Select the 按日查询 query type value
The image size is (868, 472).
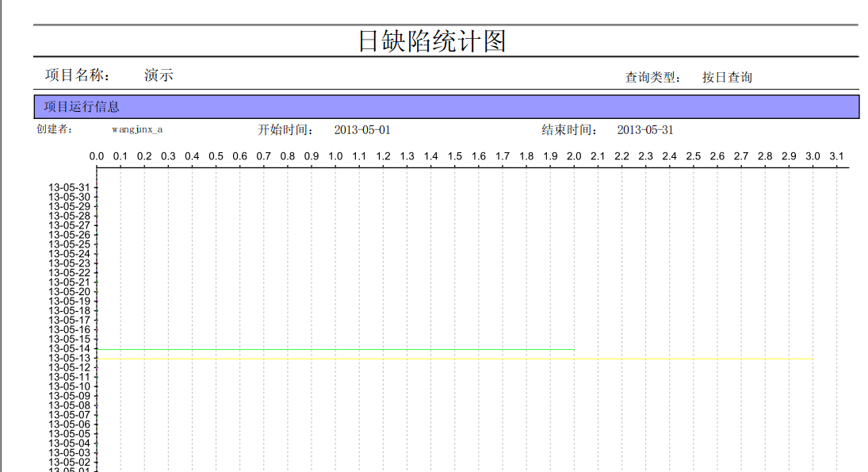727,78
